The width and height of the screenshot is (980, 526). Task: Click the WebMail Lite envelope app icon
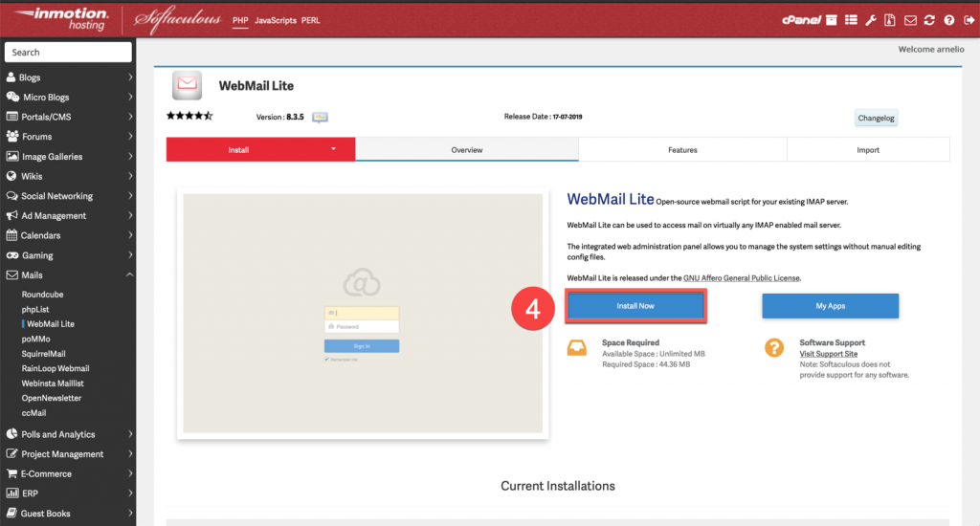click(x=187, y=85)
